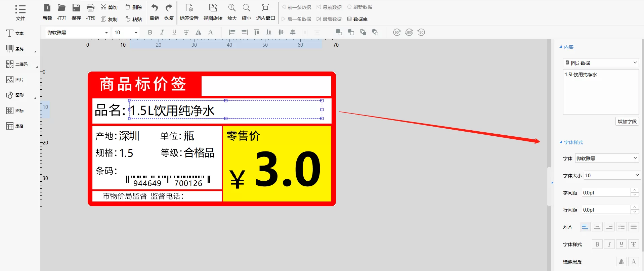Screen dimensions: 644x271
Task: Set left alignment in the 对齐 row
Action: [x=585, y=227]
